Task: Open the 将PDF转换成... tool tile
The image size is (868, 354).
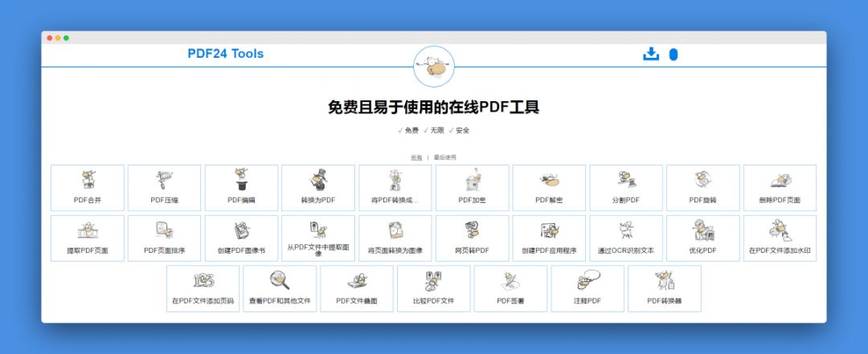Action: pyautogui.click(x=395, y=188)
